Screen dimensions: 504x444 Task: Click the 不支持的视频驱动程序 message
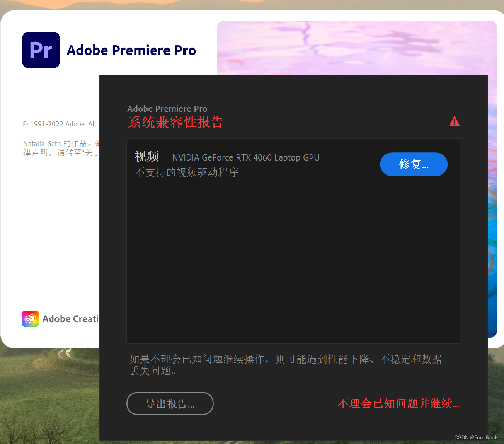[x=187, y=172]
